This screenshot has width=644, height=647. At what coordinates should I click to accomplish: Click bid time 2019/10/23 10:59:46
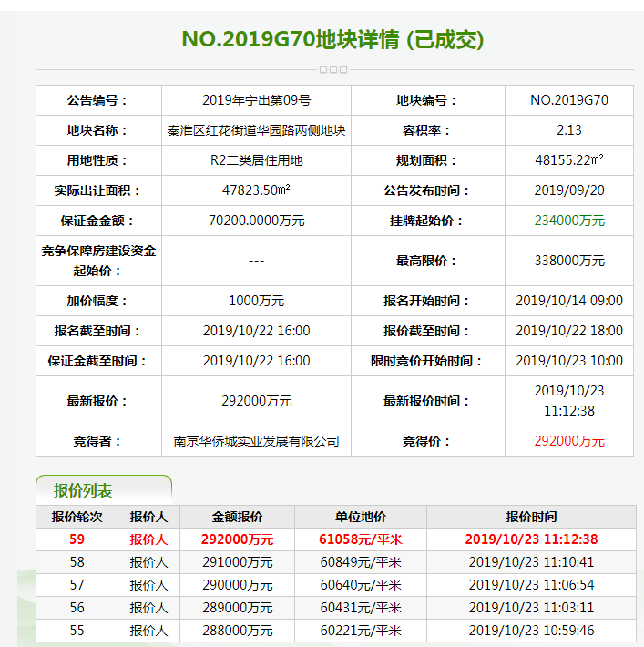531,631
